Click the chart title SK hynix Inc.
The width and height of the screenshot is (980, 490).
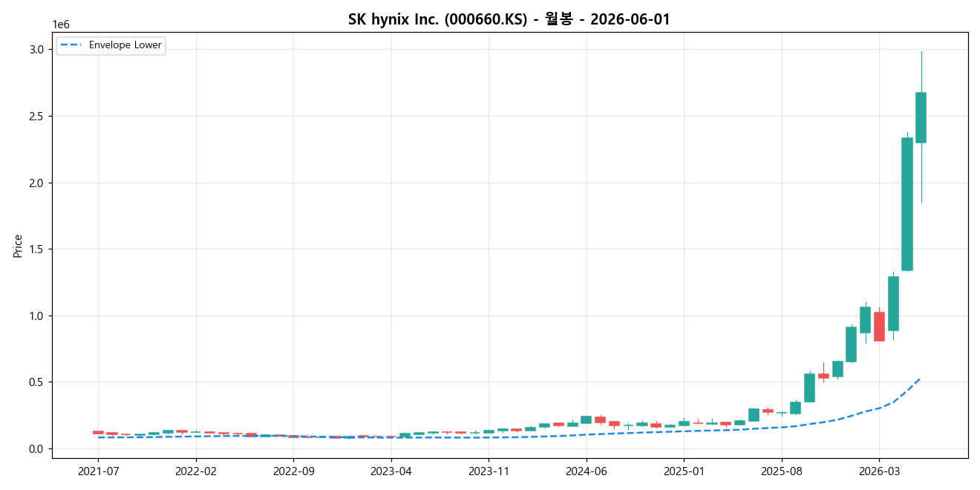509,19
